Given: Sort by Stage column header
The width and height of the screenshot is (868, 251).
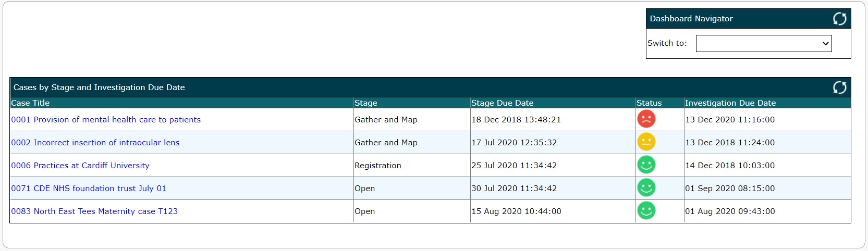Looking at the screenshot, I should pyautogui.click(x=365, y=103).
